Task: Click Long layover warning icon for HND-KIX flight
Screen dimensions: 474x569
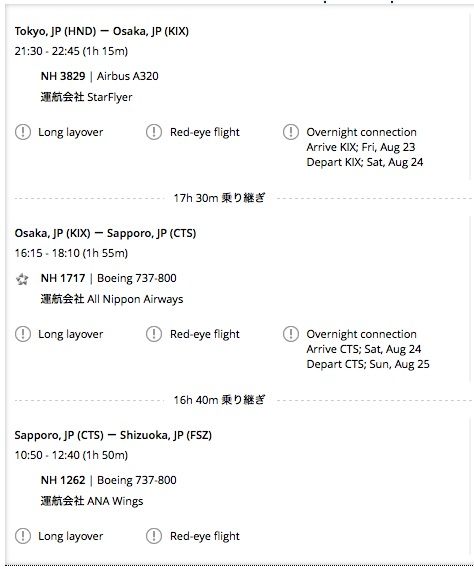Action: [23, 132]
